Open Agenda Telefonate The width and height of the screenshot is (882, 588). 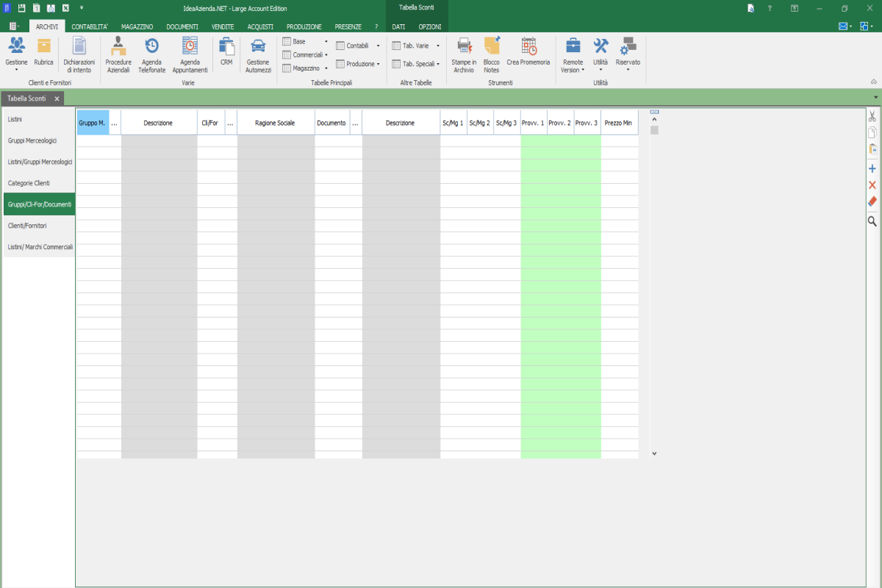pos(152,54)
